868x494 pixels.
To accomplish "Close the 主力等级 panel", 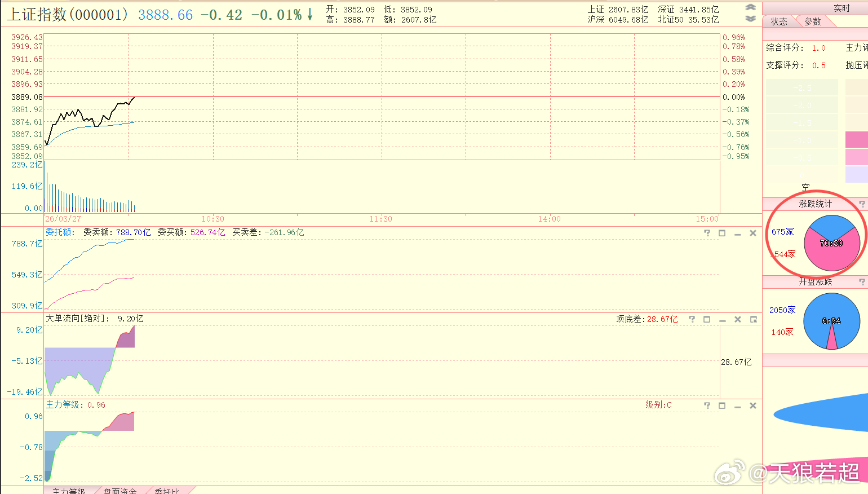I will pyautogui.click(x=752, y=405).
